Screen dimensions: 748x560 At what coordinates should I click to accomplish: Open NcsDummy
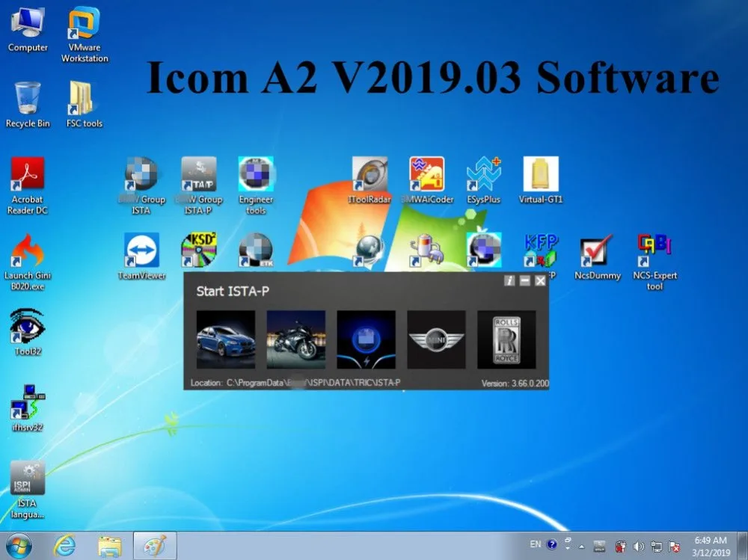(x=597, y=253)
